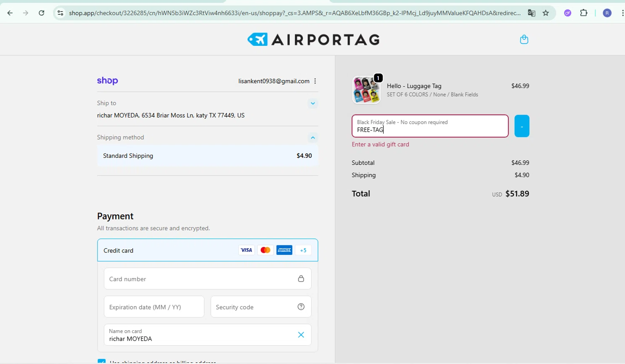Click the Visa card logo

246,250
